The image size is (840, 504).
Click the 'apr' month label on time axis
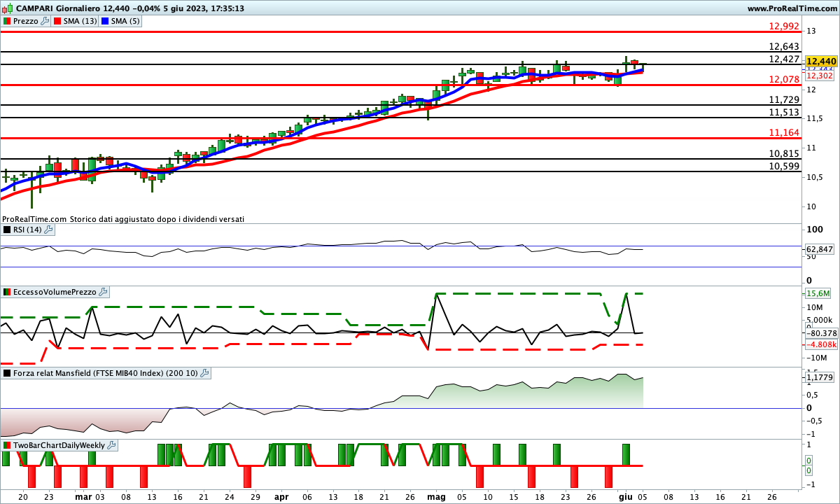tap(281, 496)
